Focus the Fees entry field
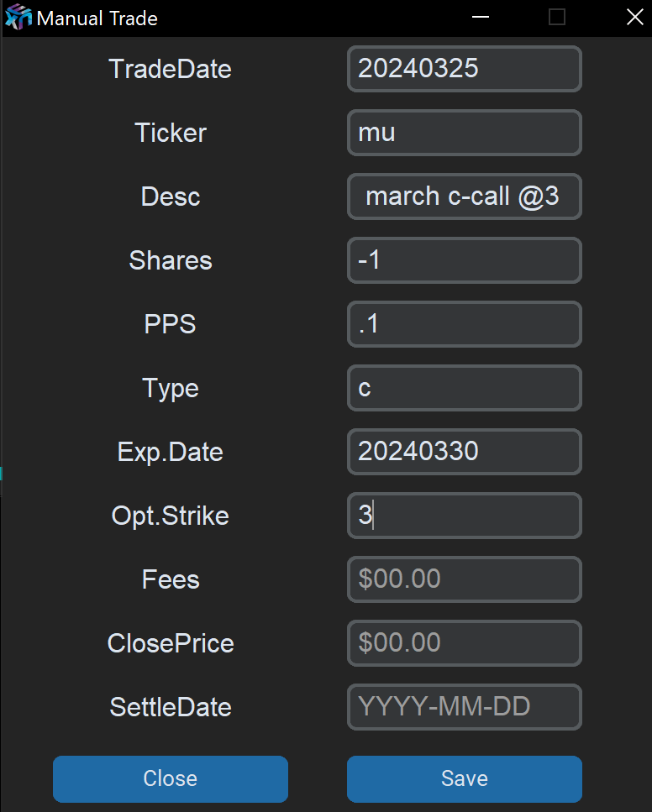The height and width of the screenshot is (812, 652). point(464,579)
